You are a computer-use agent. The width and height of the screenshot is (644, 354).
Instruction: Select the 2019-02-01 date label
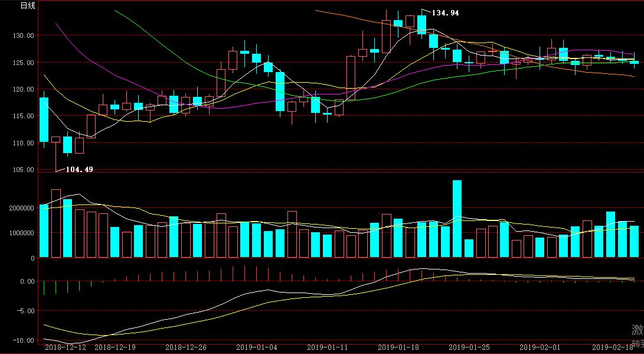tap(540, 347)
